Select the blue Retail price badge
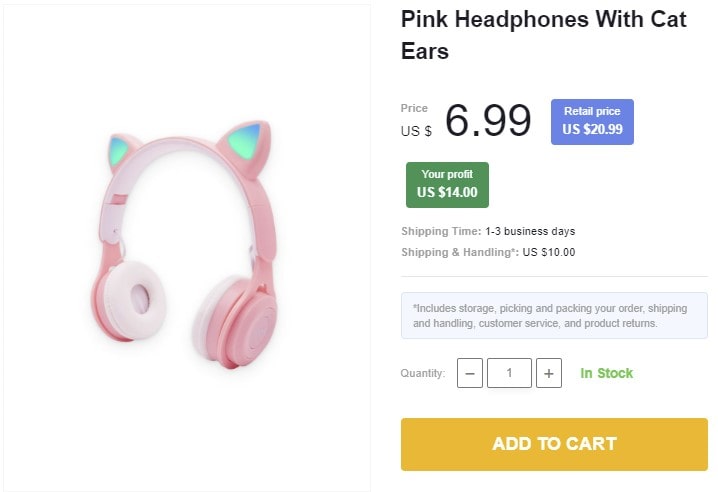Viewport: 718px width, 492px height. pos(592,121)
